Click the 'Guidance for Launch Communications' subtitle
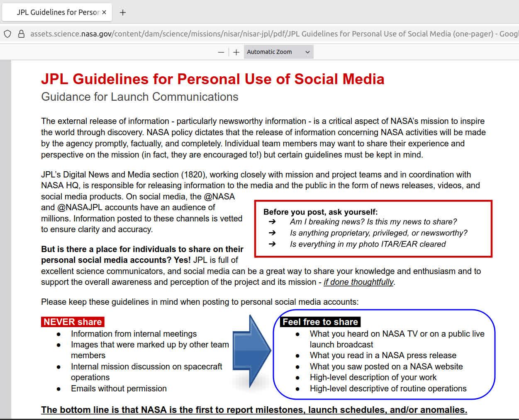The height and width of the screenshot is (420, 519). (x=139, y=97)
